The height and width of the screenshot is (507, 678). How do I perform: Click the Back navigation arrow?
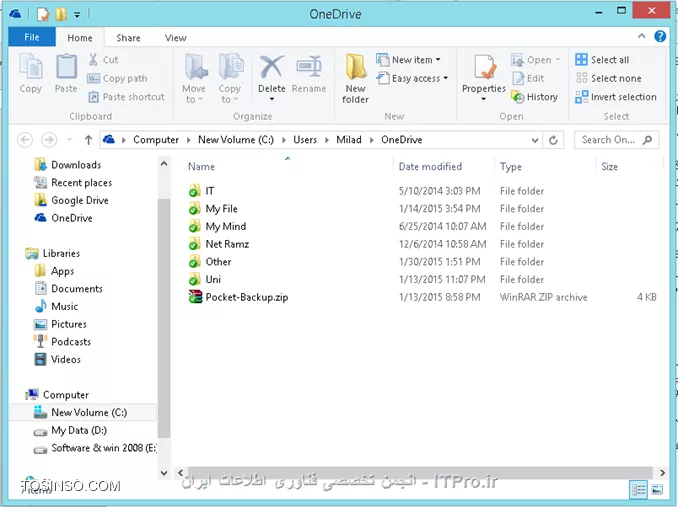pyautogui.click(x=25, y=140)
